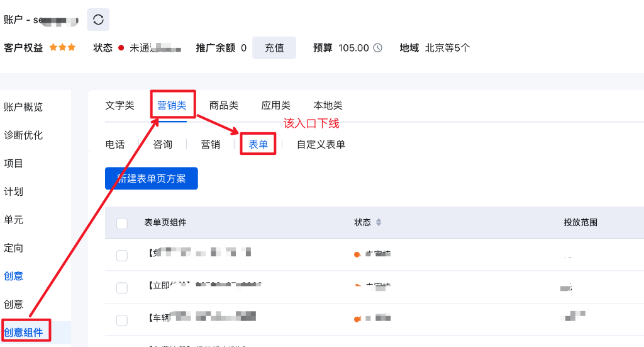Switch to the 文字类 tab

pos(119,105)
